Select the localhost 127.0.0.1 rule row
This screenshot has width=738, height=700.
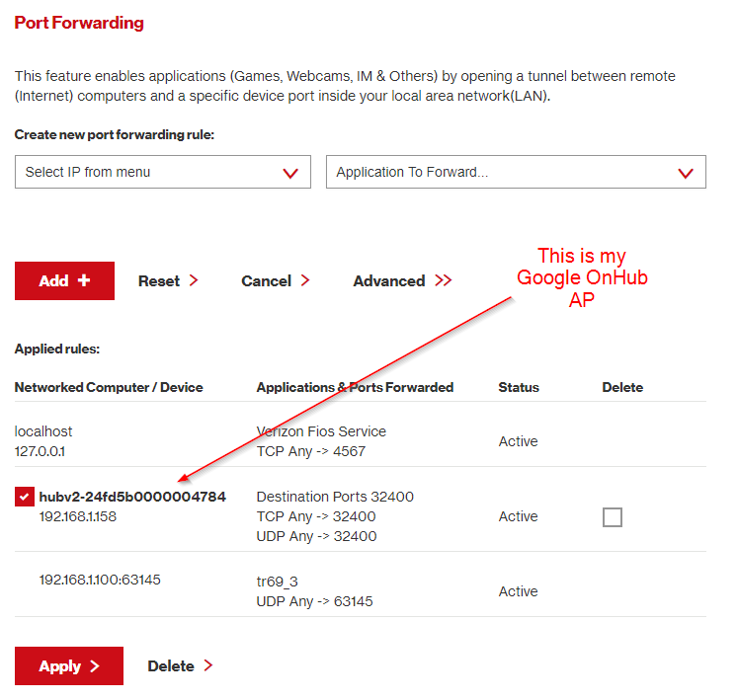(43, 440)
